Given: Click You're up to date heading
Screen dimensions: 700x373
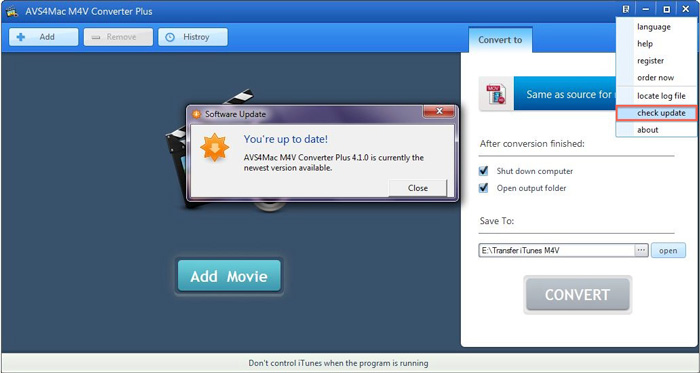Looking at the screenshot, I should tap(286, 139).
